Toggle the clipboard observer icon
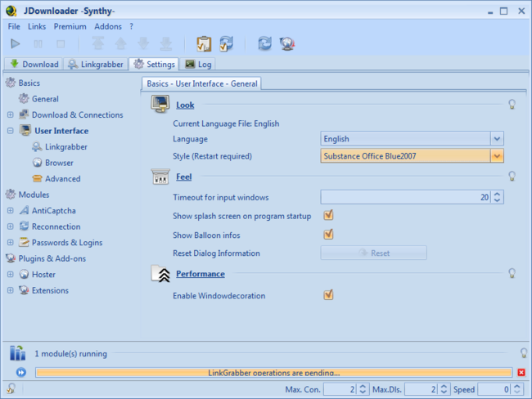 (x=204, y=43)
